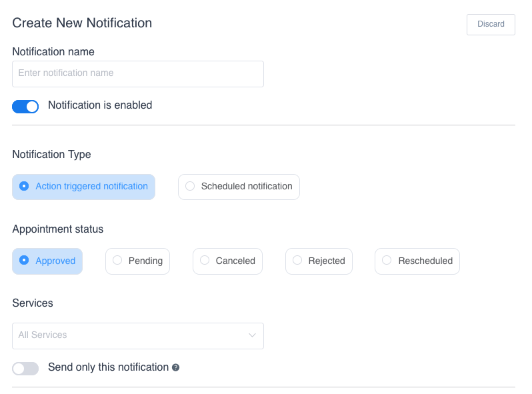Select Action triggered notification type
The image size is (532, 394).
pyautogui.click(x=83, y=187)
